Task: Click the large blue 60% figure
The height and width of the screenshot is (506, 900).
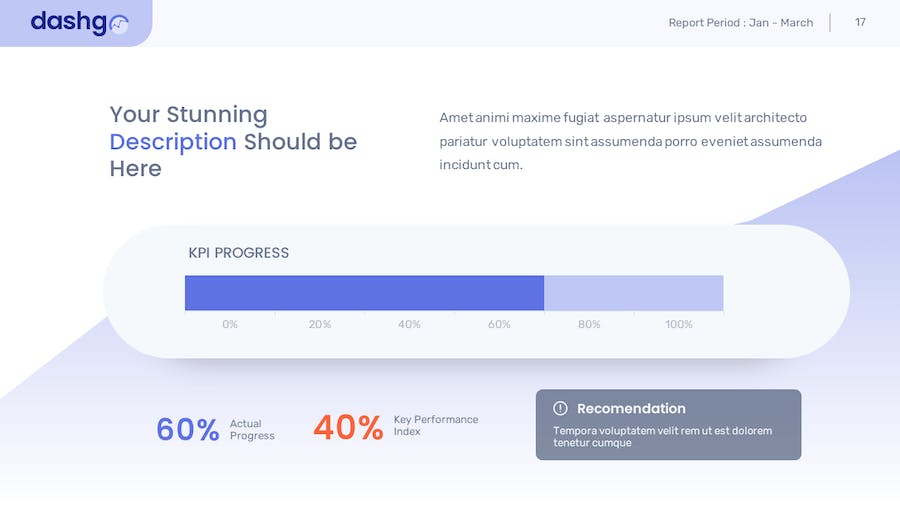Action: point(187,429)
